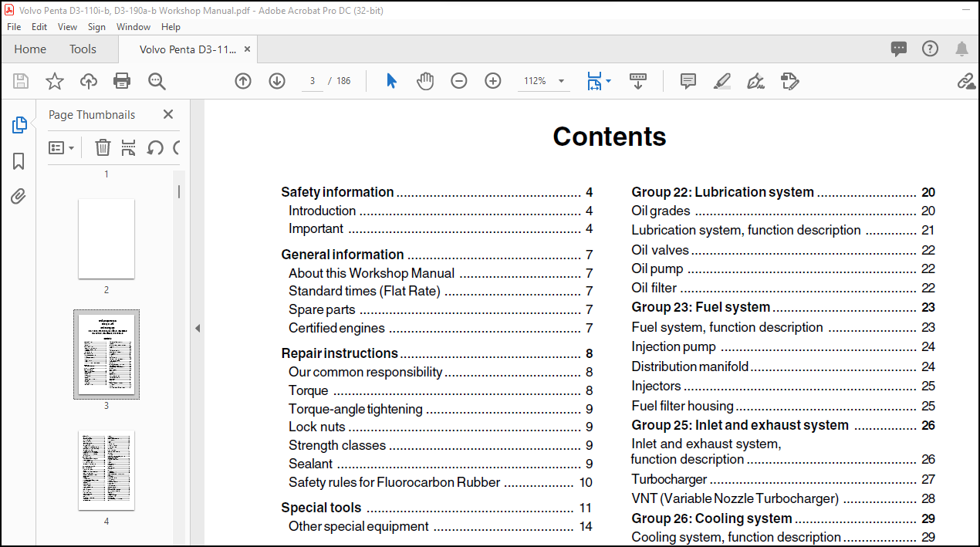Click the scrolling mode keyboard icon
This screenshot has width=980, height=547.
pyautogui.click(x=638, y=81)
